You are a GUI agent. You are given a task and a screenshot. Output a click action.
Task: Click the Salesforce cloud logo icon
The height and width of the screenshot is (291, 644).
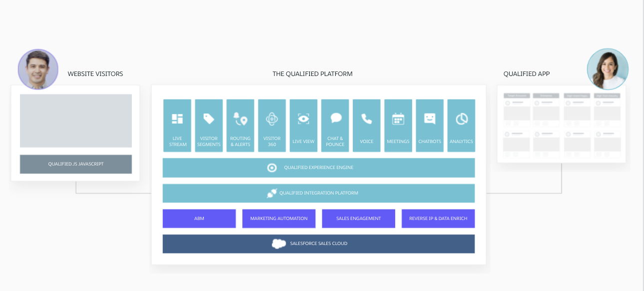(279, 243)
